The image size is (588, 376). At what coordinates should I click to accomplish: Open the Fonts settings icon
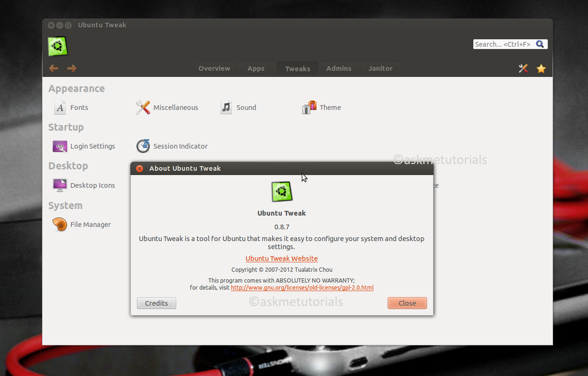pos(60,108)
